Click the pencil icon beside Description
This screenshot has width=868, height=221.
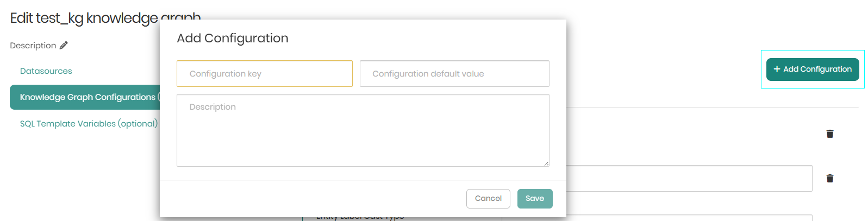click(x=64, y=46)
